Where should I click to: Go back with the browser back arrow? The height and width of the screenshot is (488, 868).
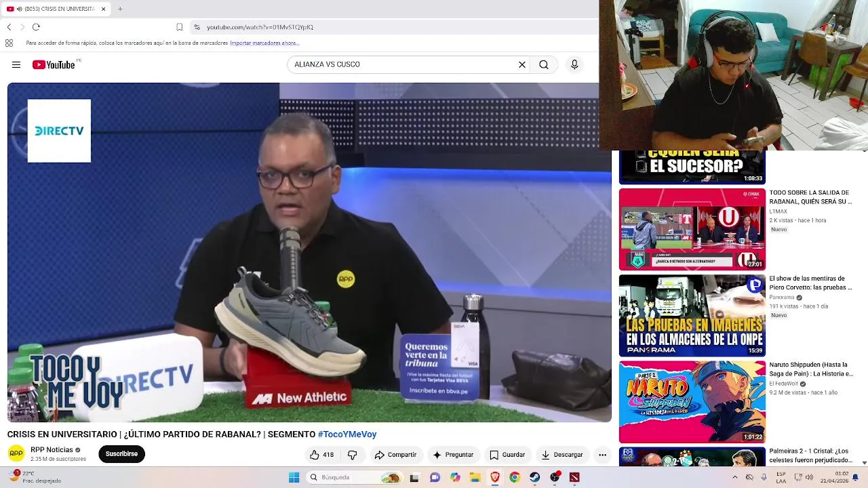pos(9,27)
